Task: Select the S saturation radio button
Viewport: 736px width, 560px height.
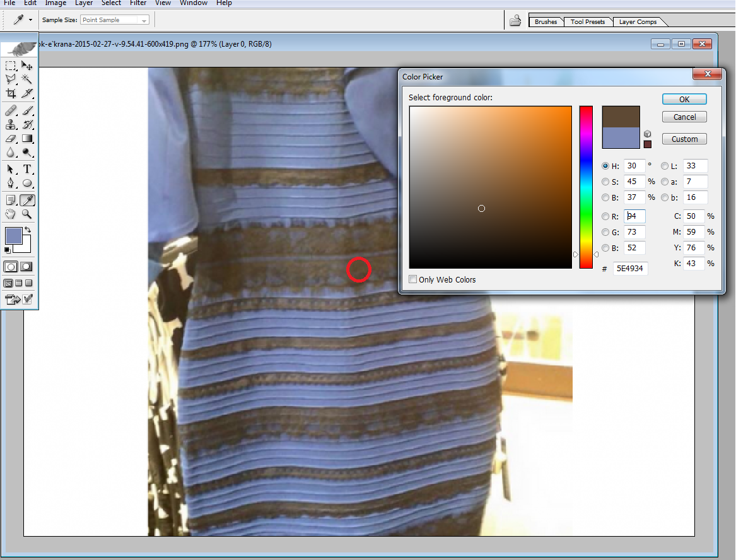Action: coord(605,182)
